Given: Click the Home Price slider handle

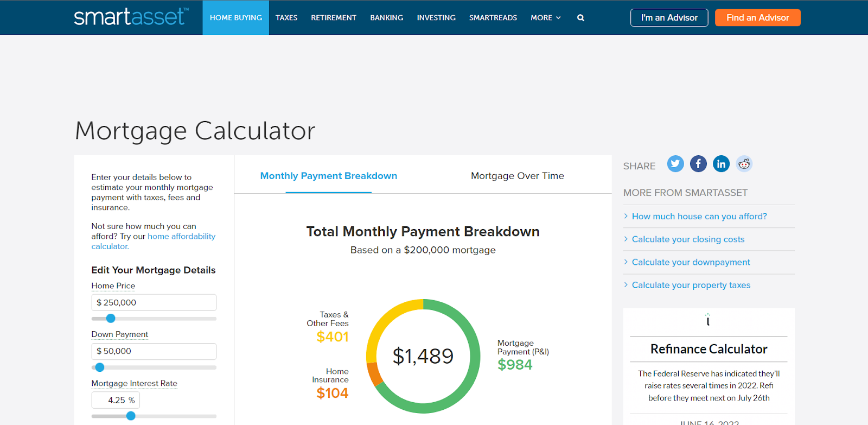Looking at the screenshot, I should pos(111,319).
